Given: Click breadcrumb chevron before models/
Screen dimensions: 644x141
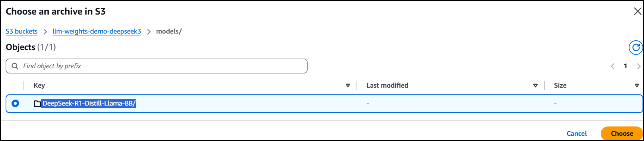Looking at the screenshot, I should (149, 32).
